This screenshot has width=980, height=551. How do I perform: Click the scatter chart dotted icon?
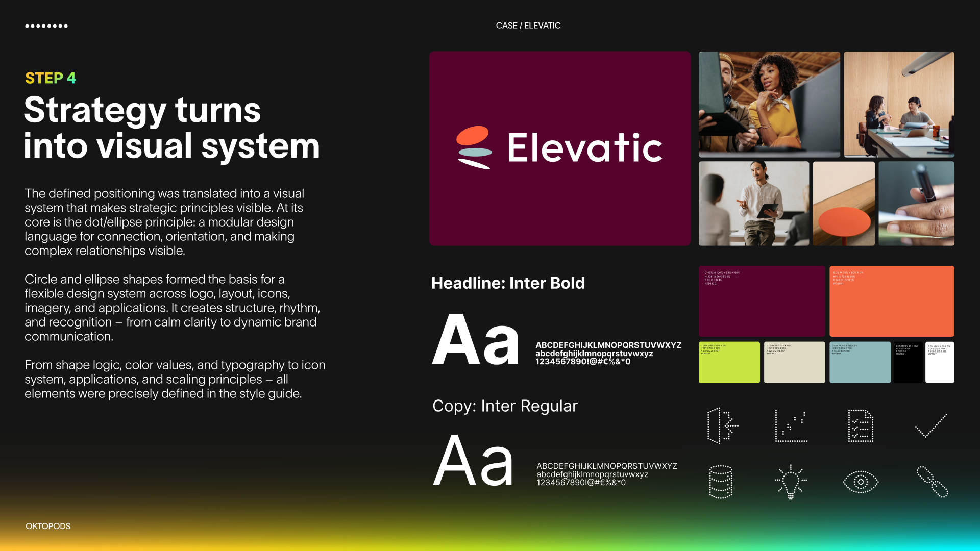tap(791, 425)
